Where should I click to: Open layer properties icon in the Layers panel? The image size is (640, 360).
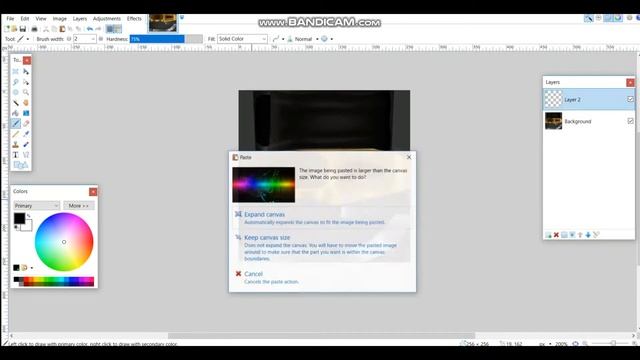tap(596, 235)
